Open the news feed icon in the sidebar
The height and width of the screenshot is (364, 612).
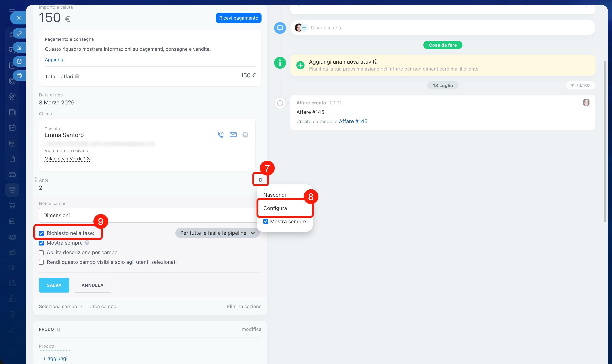(12, 112)
